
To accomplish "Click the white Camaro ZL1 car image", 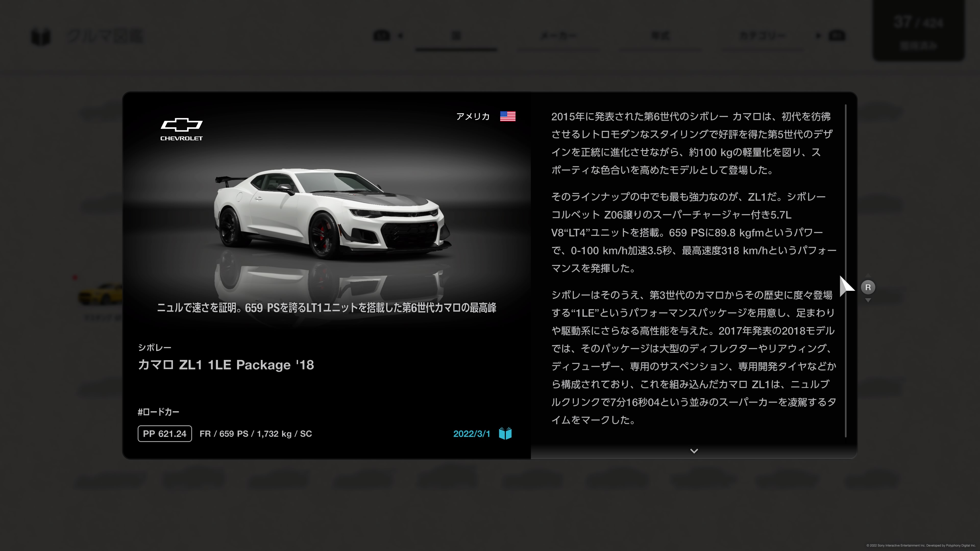I will pyautogui.click(x=331, y=213).
